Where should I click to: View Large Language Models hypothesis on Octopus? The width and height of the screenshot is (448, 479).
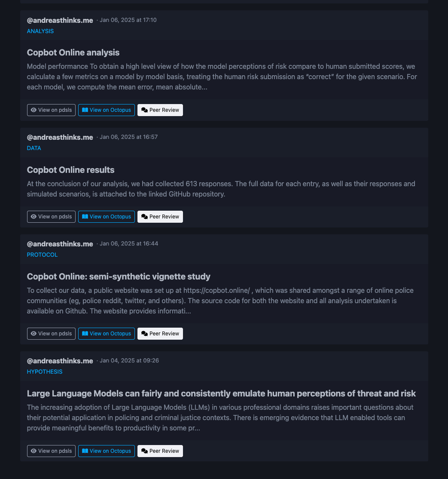107,451
